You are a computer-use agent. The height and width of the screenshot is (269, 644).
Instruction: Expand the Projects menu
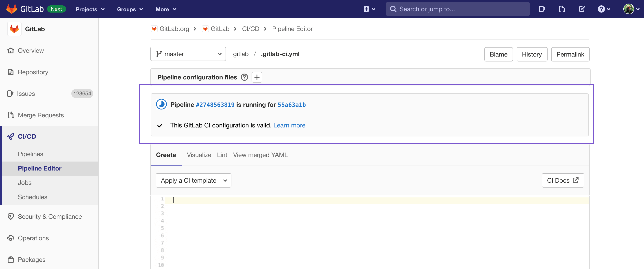(90, 9)
